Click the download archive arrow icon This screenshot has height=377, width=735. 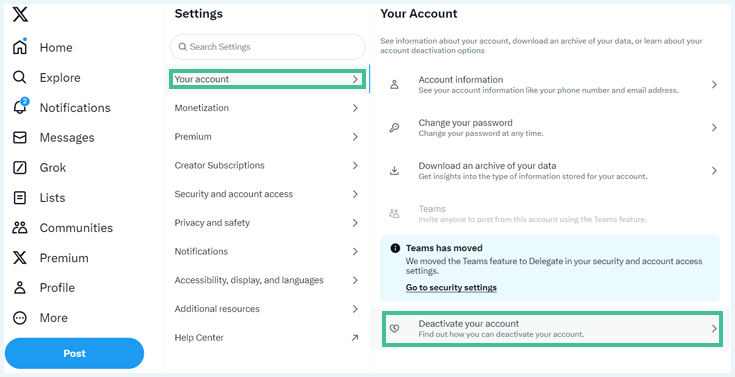point(394,171)
